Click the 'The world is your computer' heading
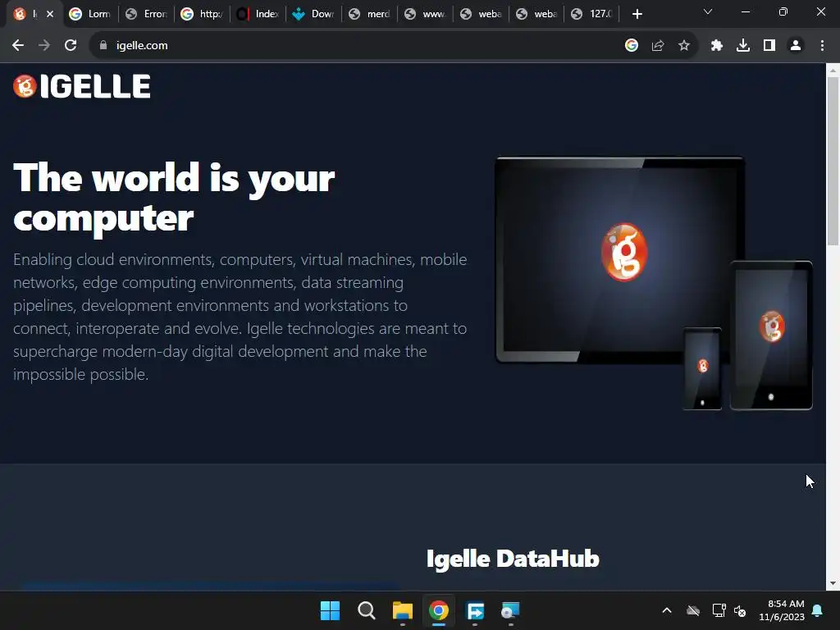The image size is (840, 630). (174, 198)
